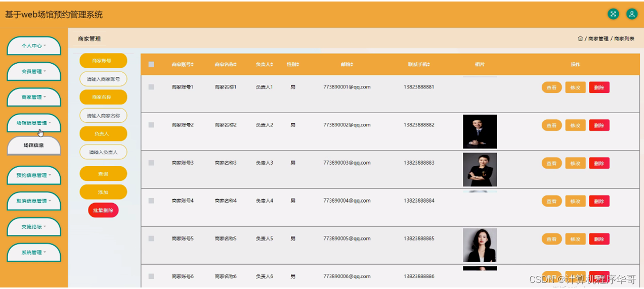644x289 pixels.
Task: Click the fullscreen toggle icon in header
Action: (613, 14)
